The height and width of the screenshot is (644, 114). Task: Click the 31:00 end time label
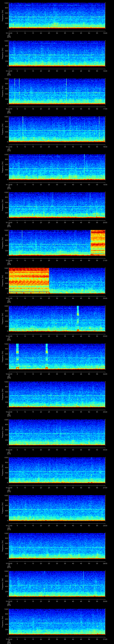[105, 639]
